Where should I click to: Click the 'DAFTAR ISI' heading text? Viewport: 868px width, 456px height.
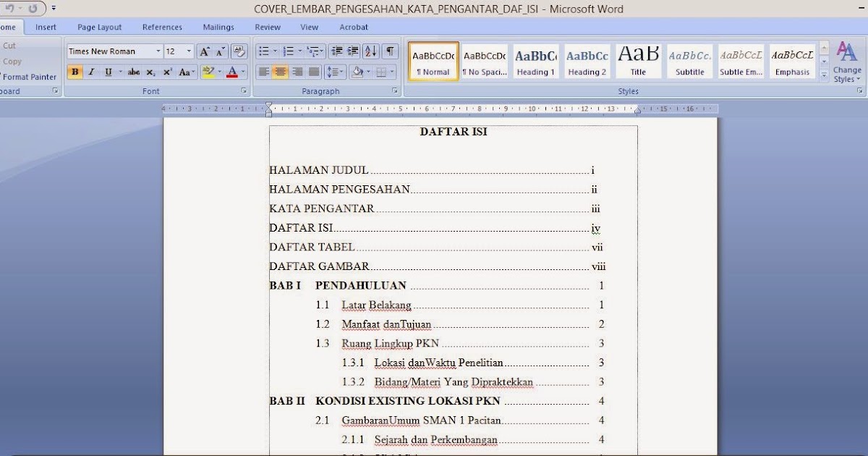[454, 132]
